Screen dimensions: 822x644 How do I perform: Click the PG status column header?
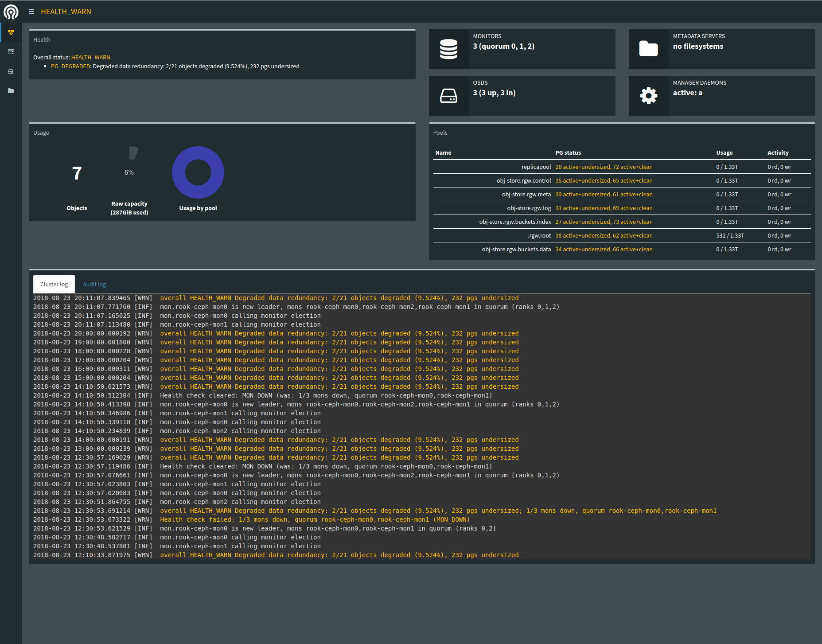point(568,152)
